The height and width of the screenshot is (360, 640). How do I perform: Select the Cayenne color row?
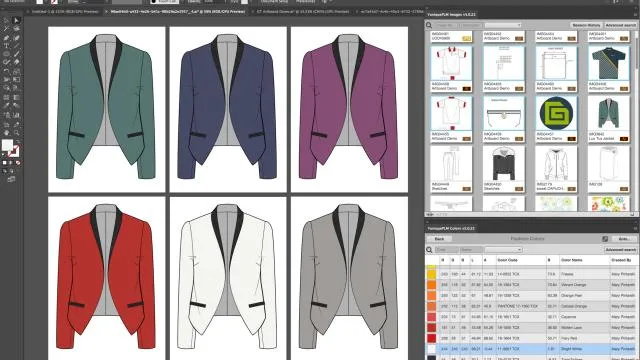[531, 317]
